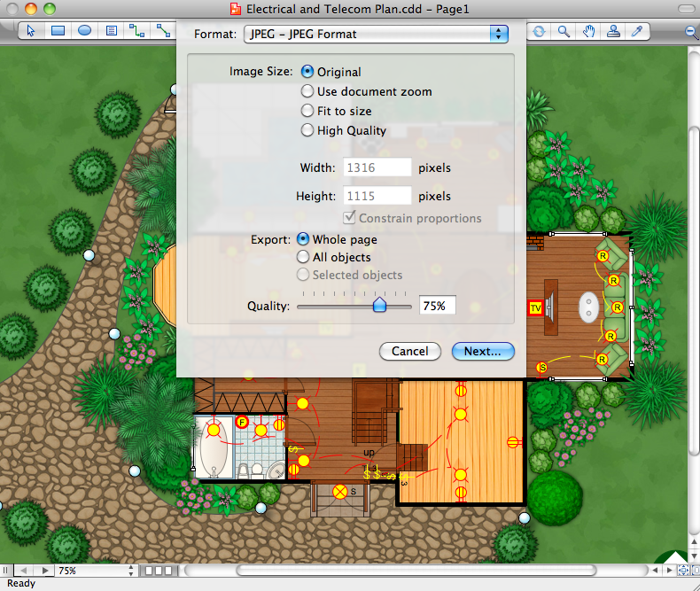Activate the magnifier zoom tool
The height and width of the screenshot is (591, 700).
coord(564,31)
